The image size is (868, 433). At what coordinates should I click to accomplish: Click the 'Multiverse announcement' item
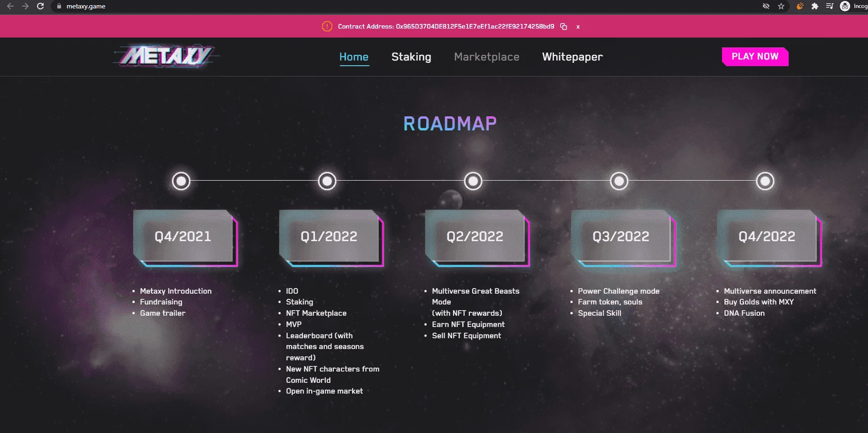(x=770, y=291)
